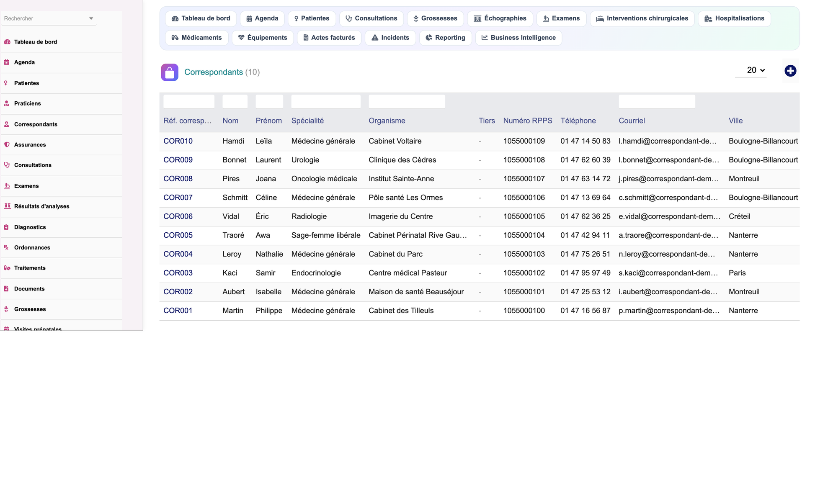Open the Incidents tab

pos(390,38)
